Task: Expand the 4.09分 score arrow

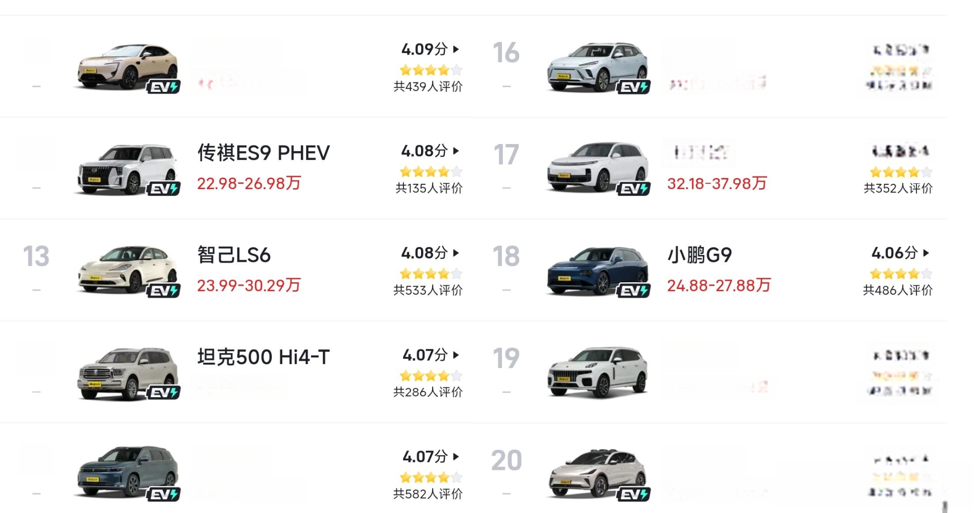Action: click(x=456, y=49)
